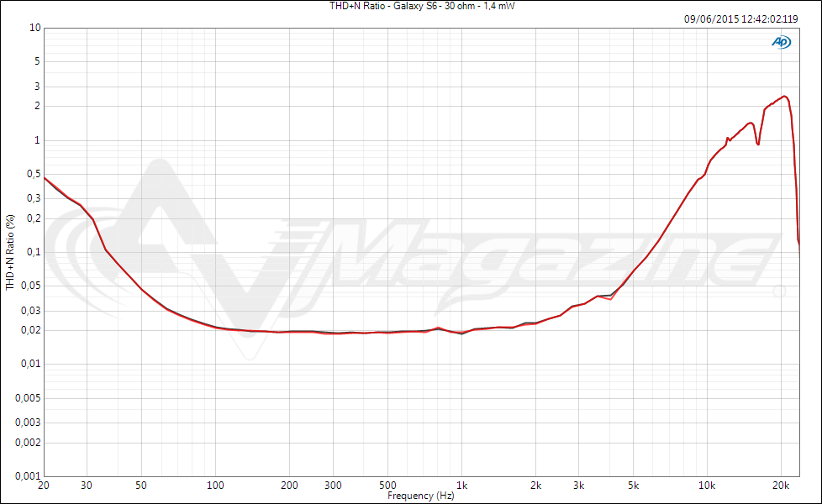The height and width of the screenshot is (504, 822).
Task: Click the y-axis '0,5' tick label
Action: [34, 174]
